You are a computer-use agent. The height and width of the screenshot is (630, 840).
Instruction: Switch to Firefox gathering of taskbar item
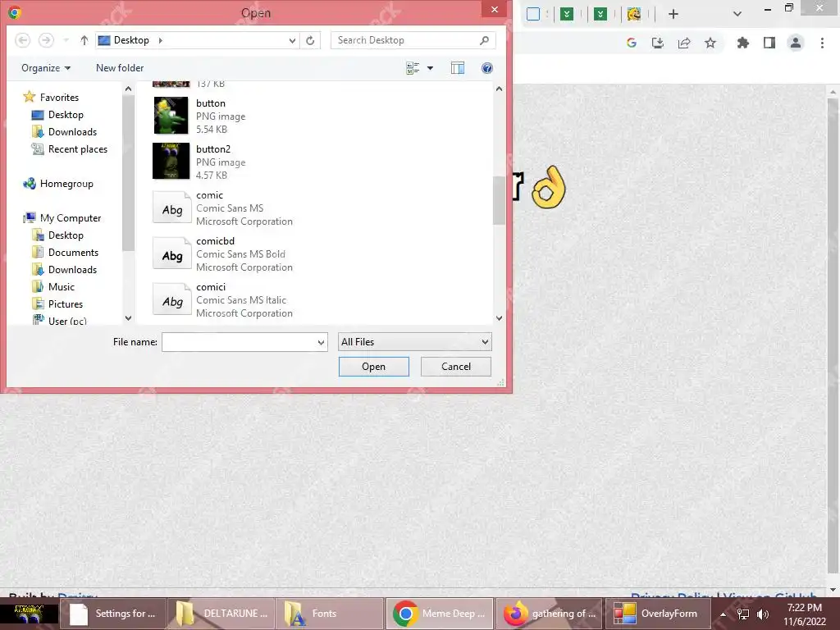click(549, 614)
